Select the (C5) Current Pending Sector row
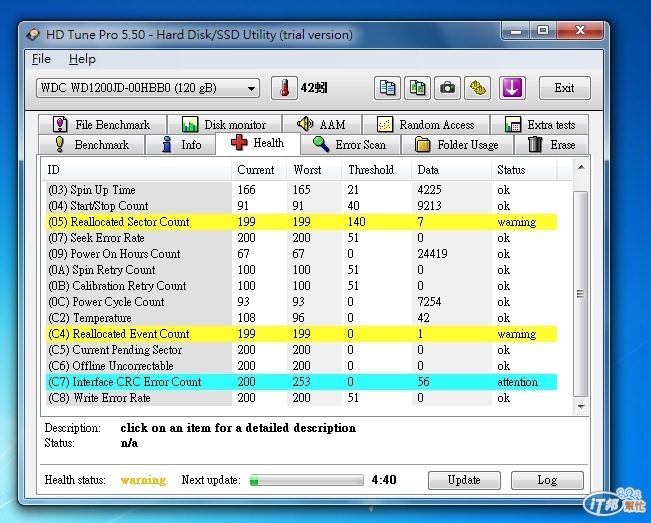This screenshot has width=651, height=523. click(301, 350)
